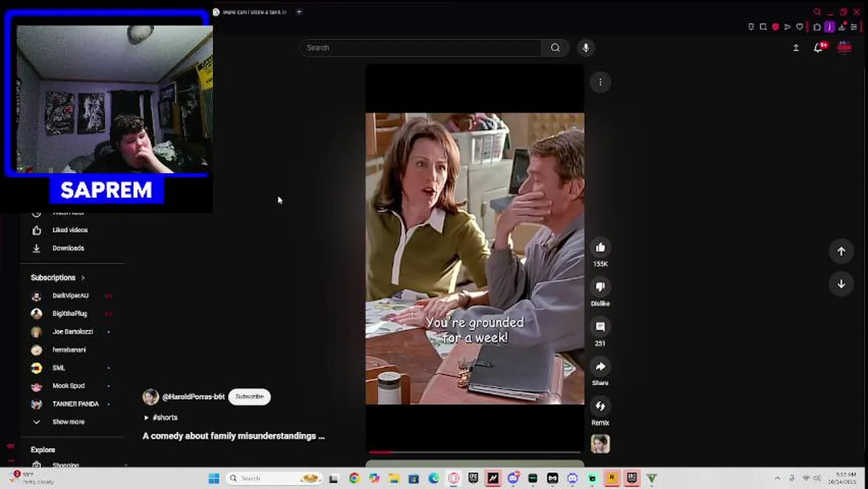
Task: Click the HaroldPorras channel avatar
Action: (x=151, y=397)
